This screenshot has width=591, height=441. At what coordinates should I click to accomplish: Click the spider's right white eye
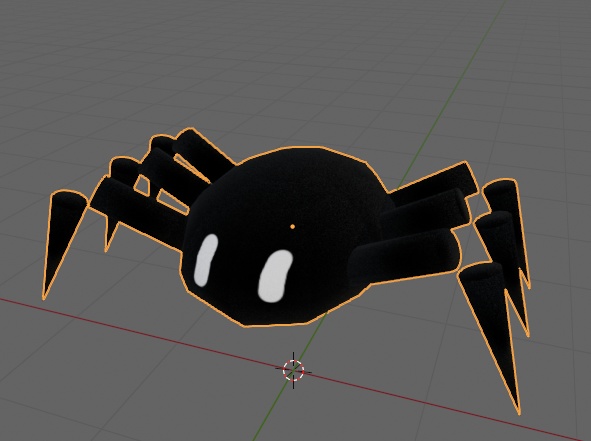275,276
